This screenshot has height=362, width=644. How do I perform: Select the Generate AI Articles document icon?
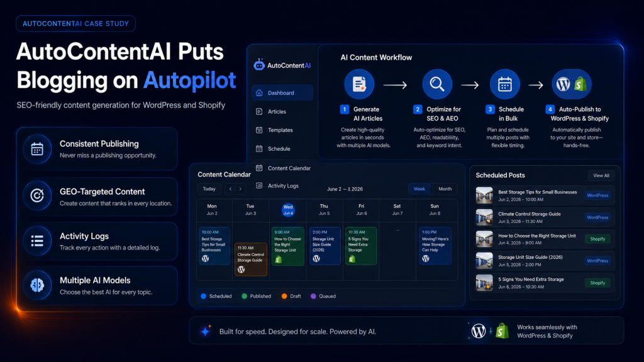point(359,84)
